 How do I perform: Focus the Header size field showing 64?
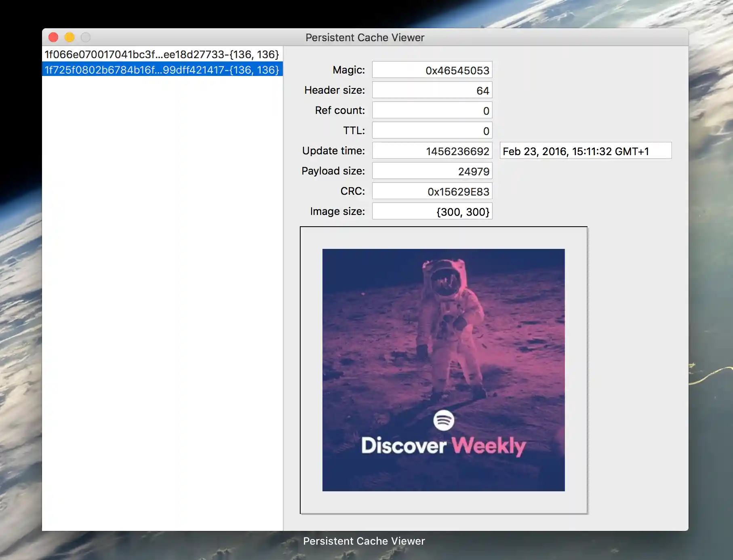[432, 91]
